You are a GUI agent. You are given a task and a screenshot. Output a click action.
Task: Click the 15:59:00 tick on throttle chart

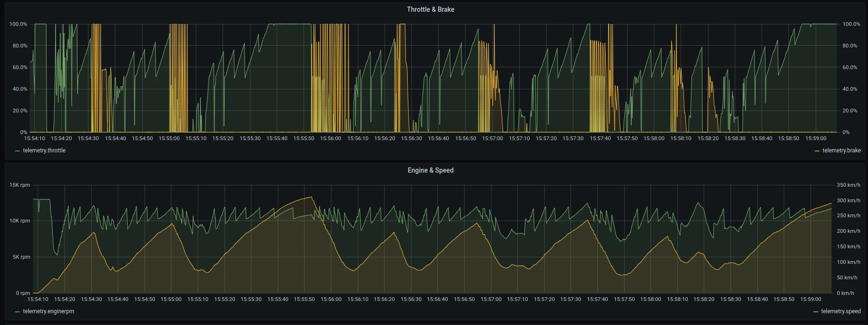tap(816, 138)
